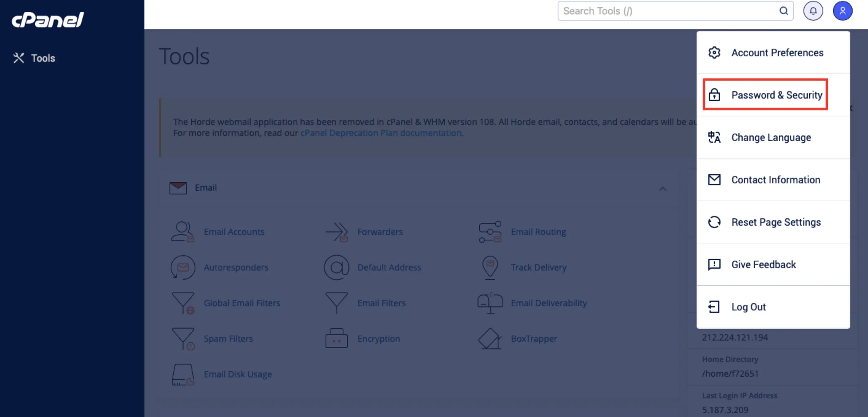The width and height of the screenshot is (868, 417).
Task: Open BoxTrapper link
Action: (534, 338)
